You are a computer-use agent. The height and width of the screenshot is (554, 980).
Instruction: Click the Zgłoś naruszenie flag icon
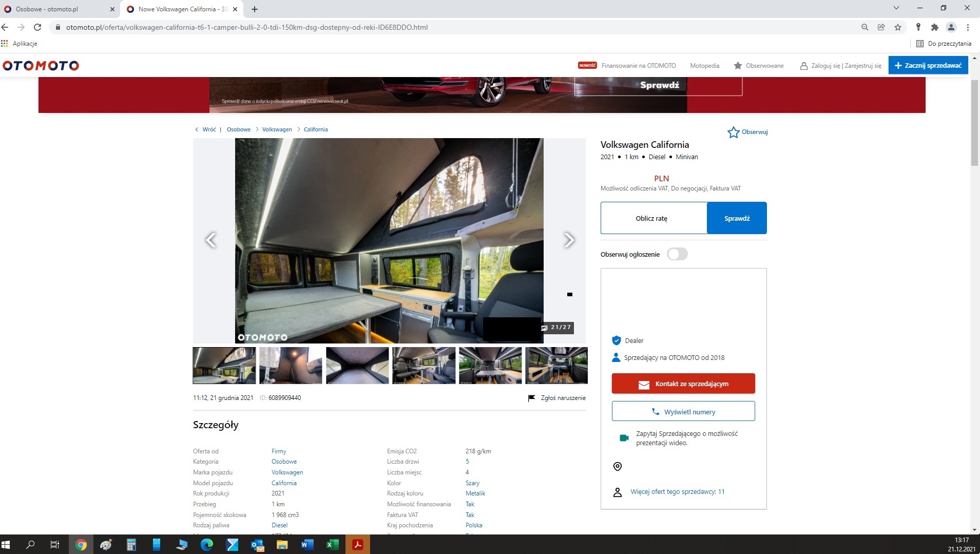pos(532,398)
